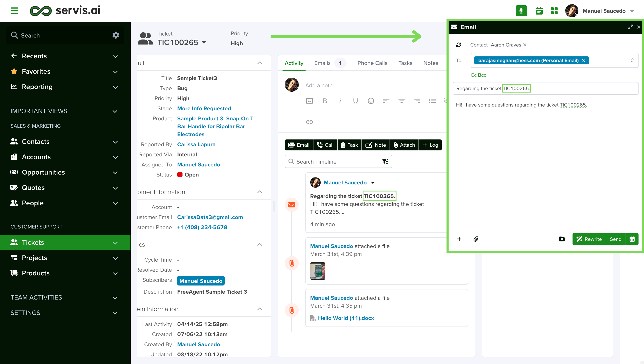Image resolution: width=644 pixels, height=364 pixels.
Task: Open Carissa Lapura contact link
Action: [196, 145]
